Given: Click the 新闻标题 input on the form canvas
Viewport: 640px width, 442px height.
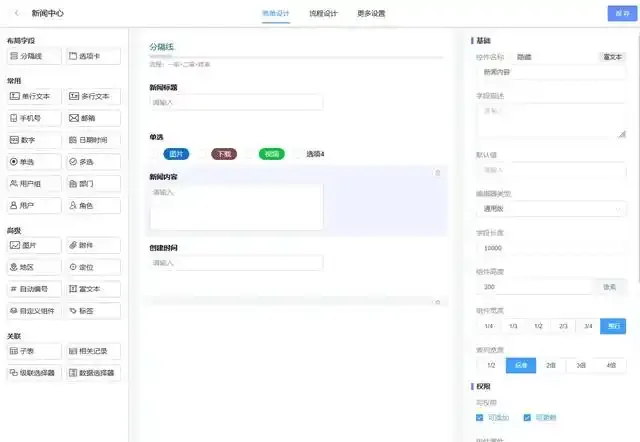Looking at the screenshot, I should (236, 102).
